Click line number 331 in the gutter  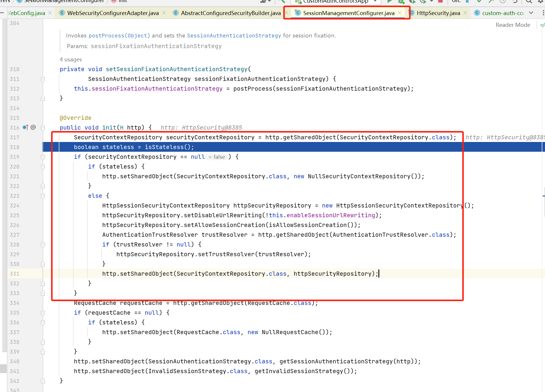14,274
